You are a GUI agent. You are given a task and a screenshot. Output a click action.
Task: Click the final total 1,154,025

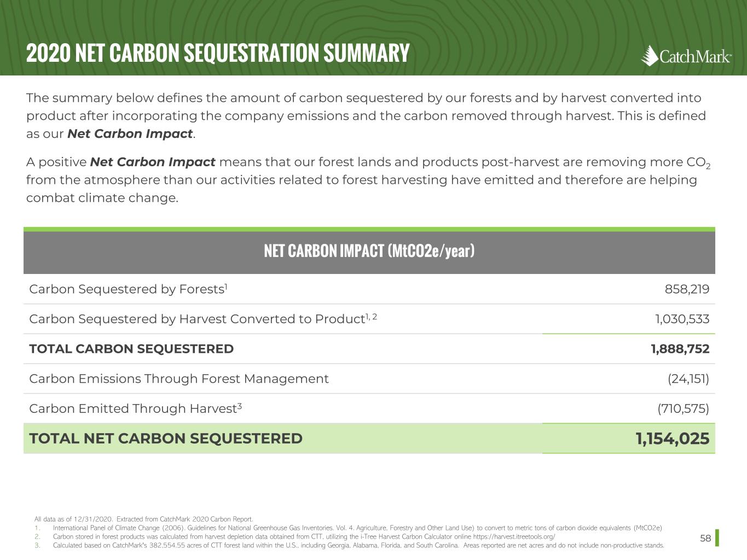(x=672, y=439)
